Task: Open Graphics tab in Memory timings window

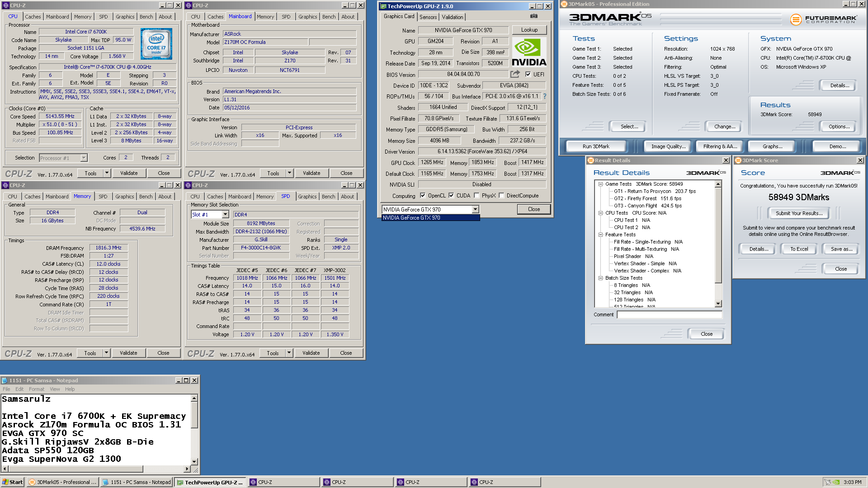Action: pos(124,197)
